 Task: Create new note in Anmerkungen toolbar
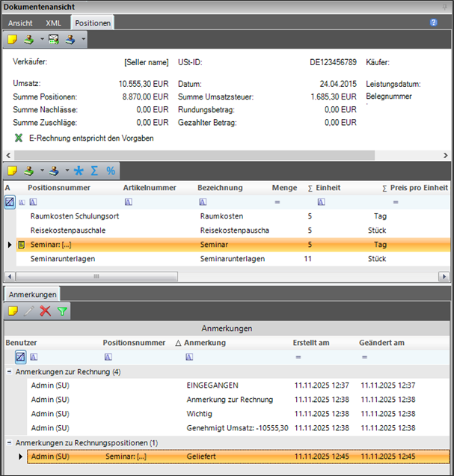(x=13, y=311)
